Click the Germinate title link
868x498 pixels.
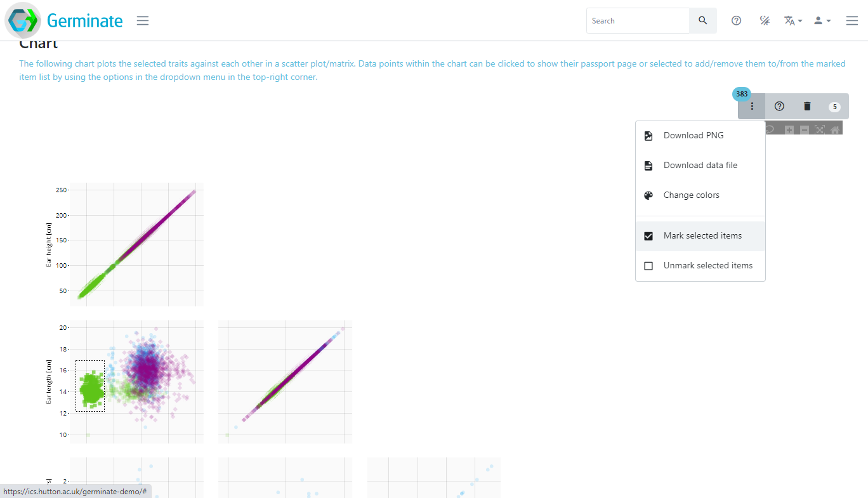tap(85, 21)
